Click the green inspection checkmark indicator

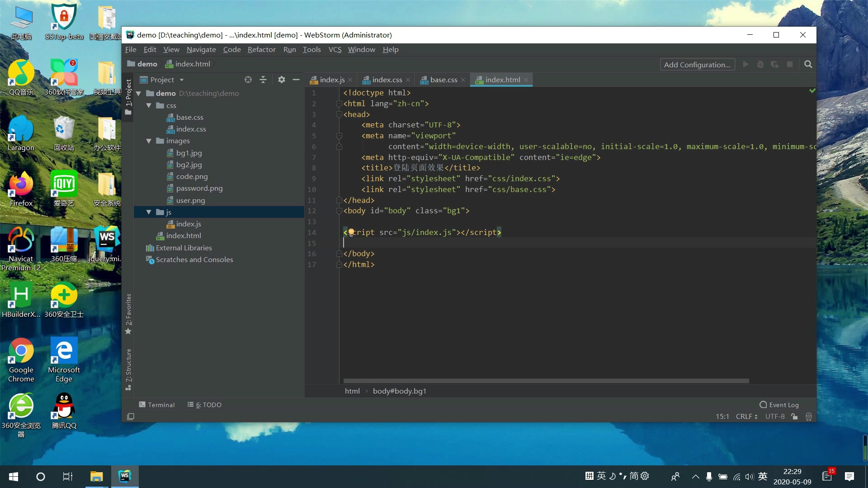pyautogui.click(x=812, y=91)
